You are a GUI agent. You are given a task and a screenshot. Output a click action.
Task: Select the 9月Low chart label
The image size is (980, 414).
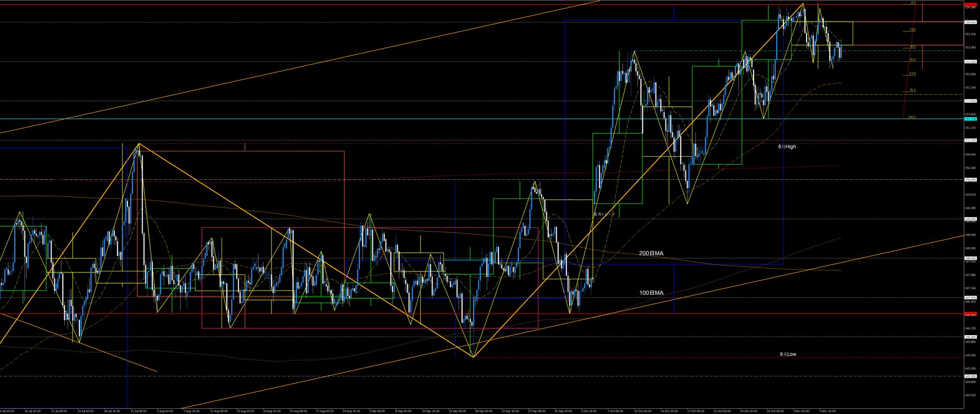(788, 354)
